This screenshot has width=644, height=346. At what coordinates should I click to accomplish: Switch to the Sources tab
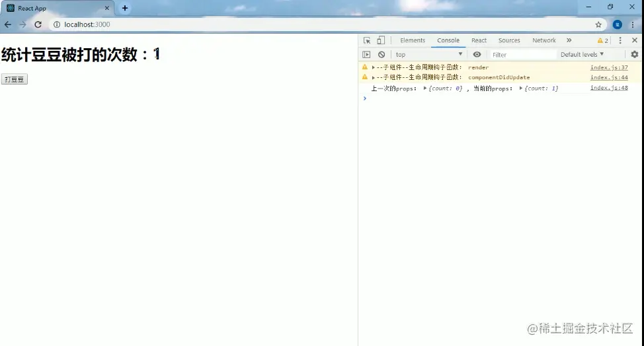point(509,40)
